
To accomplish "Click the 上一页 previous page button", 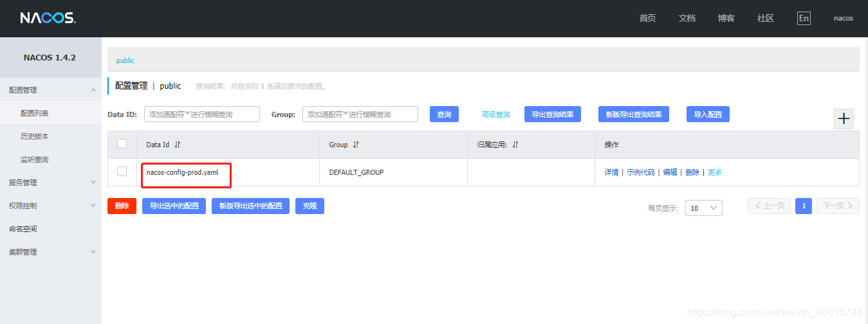I will [x=769, y=206].
